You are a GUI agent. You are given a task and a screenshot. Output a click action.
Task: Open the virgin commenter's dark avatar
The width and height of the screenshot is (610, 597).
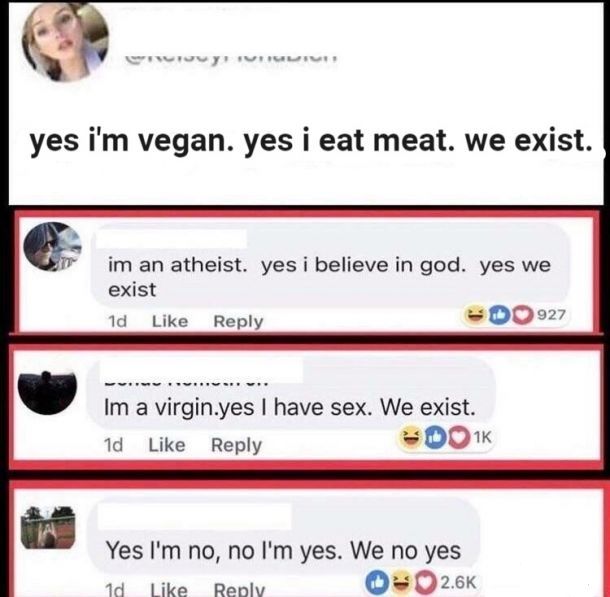(x=47, y=392)
